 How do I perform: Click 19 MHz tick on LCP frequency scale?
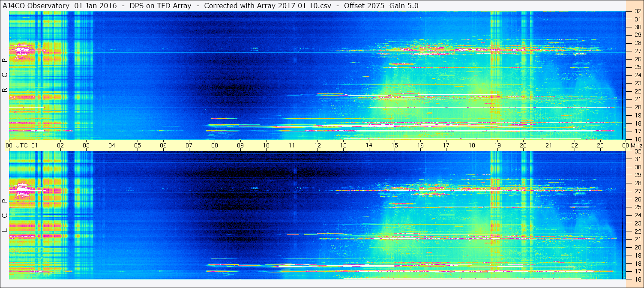(x=637, y=255)
